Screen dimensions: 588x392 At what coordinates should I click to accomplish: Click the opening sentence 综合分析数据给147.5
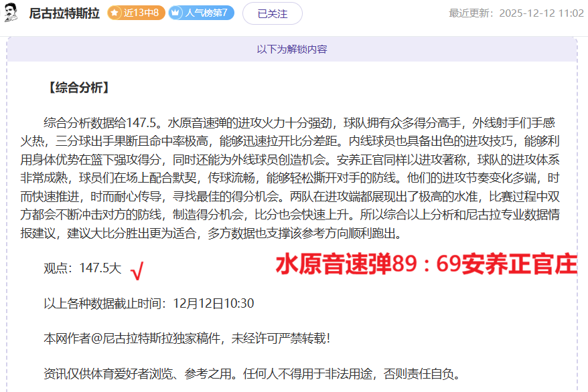(102, 123)
